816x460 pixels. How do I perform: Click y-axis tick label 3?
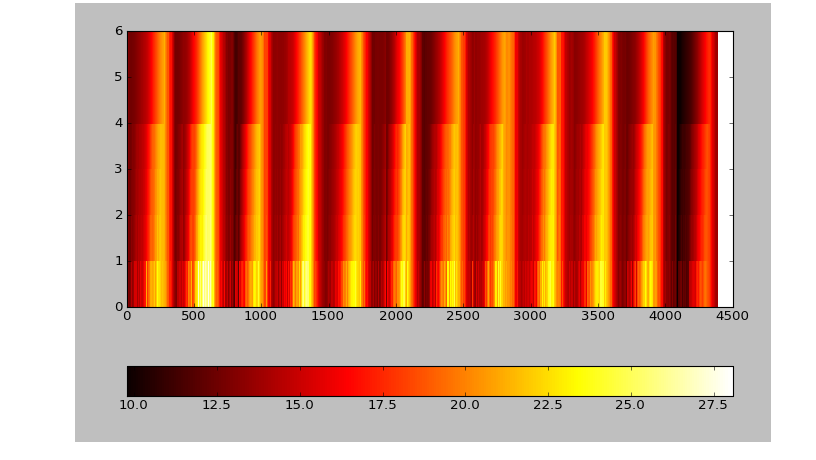click(x=119, y=169)
